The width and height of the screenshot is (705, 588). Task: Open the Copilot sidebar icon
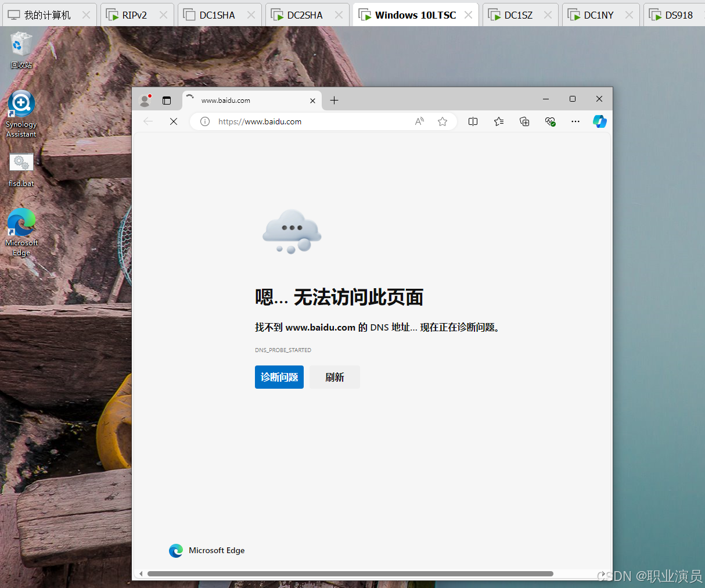(x=600, y=121)
